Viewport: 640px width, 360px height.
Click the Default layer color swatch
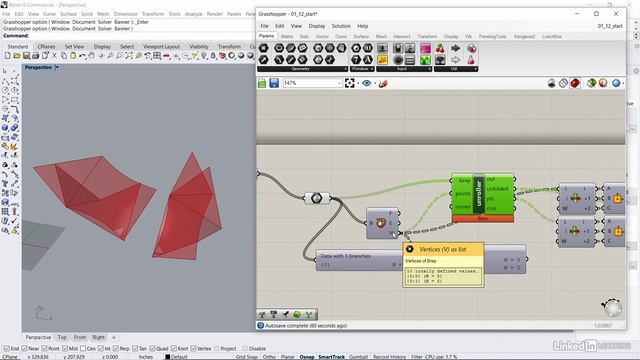tap(167, 357)
